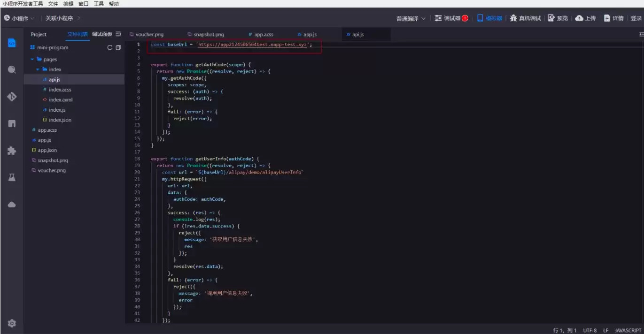Open the search sidebar icon
The image size is (644, 334).
(12, 70)
